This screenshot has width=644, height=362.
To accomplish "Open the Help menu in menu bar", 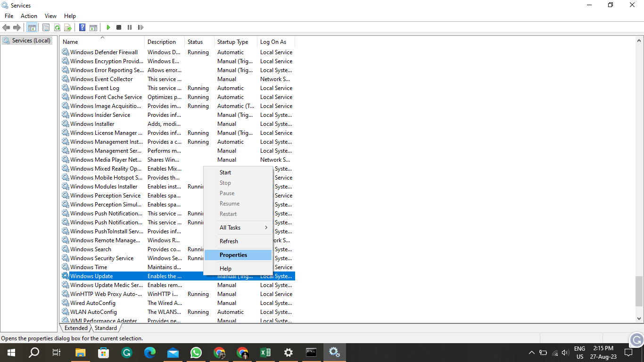I will pyautogui.click(x=70, y=16).
